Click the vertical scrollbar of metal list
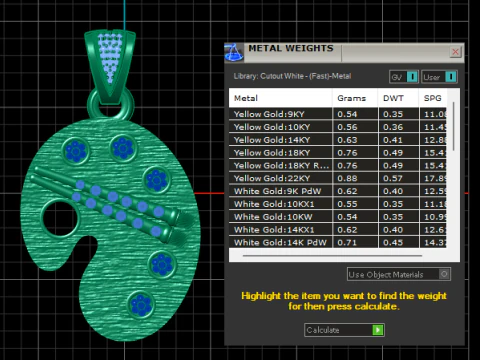Screen dimensions: 480x360 click(x=453, y=127)
